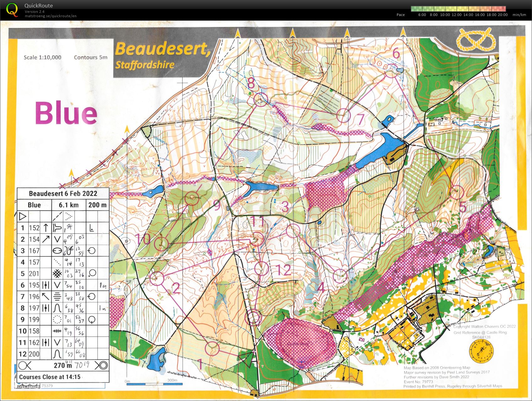Select control circle 8 on the map
532x401 pixels.
[260, 99]
